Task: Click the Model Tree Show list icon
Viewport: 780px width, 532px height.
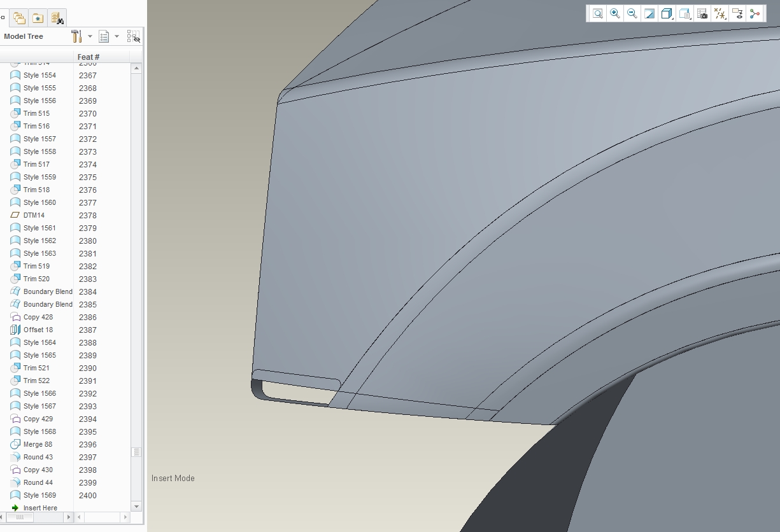Action: tap(104, 36)
